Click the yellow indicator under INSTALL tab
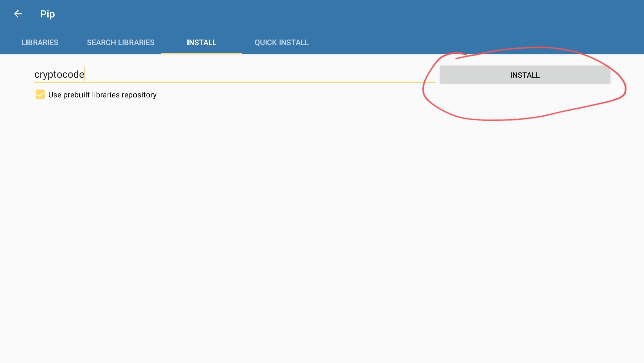The height and width of the screenshot is (363, 644). click(201, 53)
